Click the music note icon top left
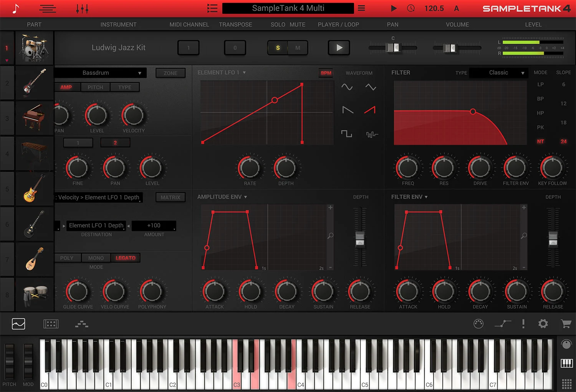Viewport: 576px width, 392px height. 15,8
